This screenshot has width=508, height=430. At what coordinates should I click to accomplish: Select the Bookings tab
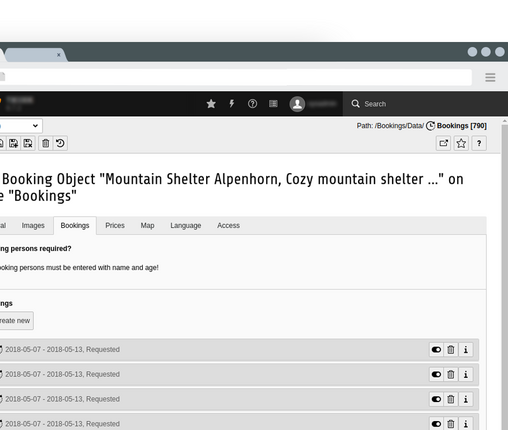(75, 226)
